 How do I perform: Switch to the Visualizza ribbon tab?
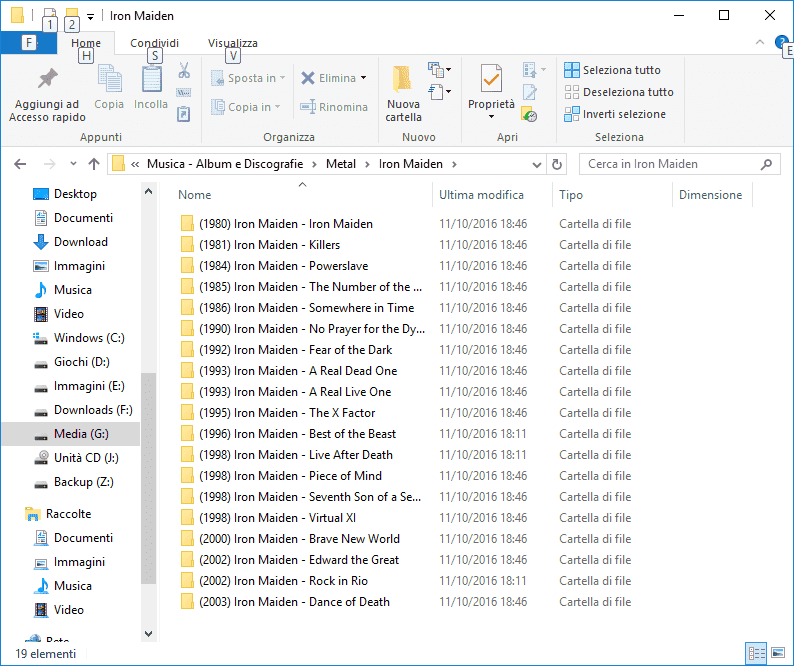(x=232, y=44)
